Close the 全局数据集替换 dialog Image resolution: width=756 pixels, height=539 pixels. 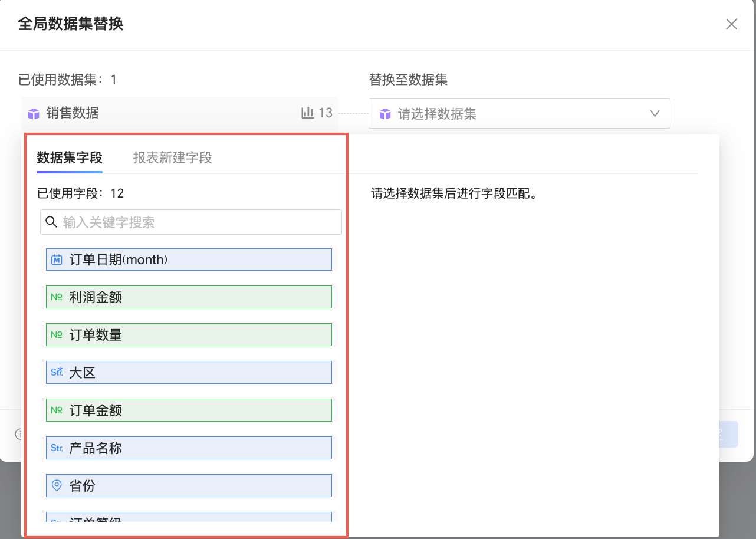pos(731,24)
